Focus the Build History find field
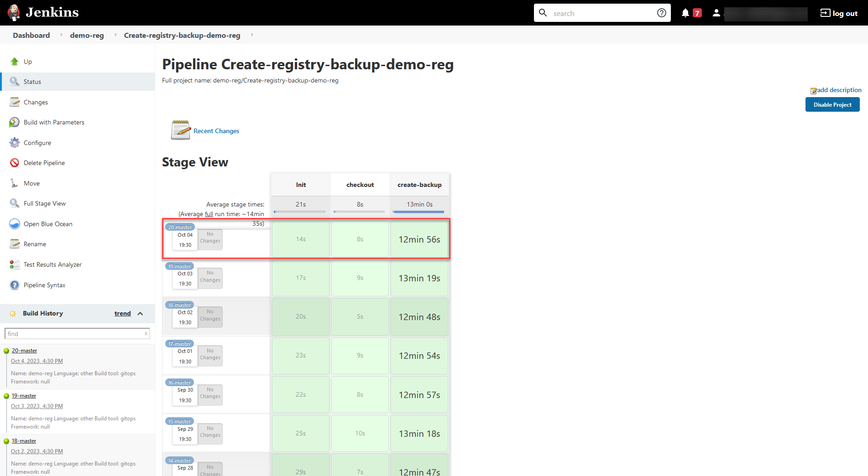Image resolution: width=868 pixels, height=476 pixels. tap(77, 334)
